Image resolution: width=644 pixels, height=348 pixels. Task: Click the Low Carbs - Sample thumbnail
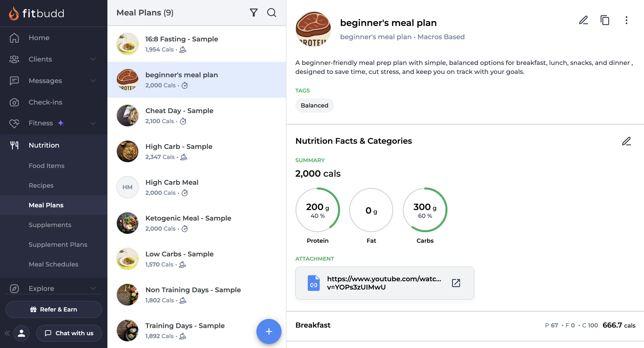pos(128,259)
